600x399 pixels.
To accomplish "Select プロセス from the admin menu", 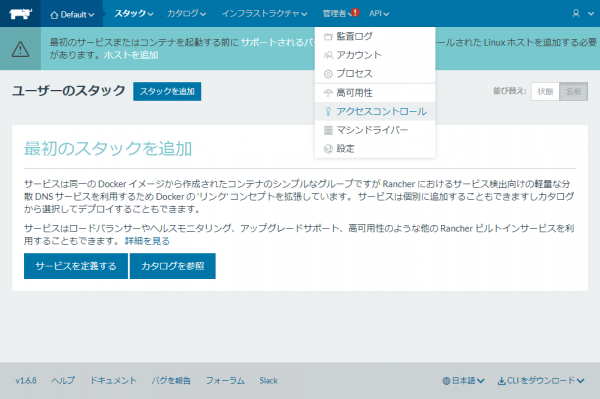I will [375, 73].
